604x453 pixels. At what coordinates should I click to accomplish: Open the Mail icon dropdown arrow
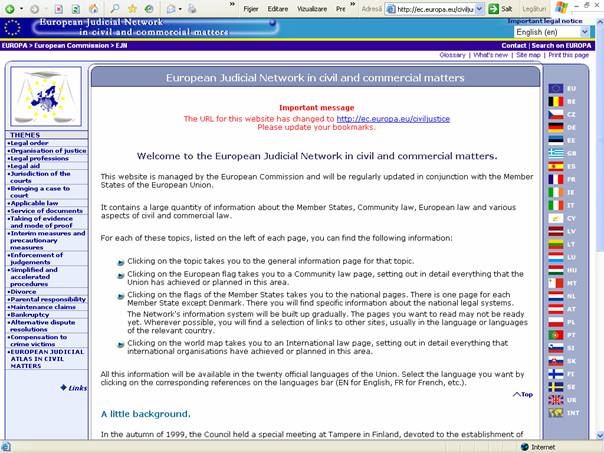180,9
